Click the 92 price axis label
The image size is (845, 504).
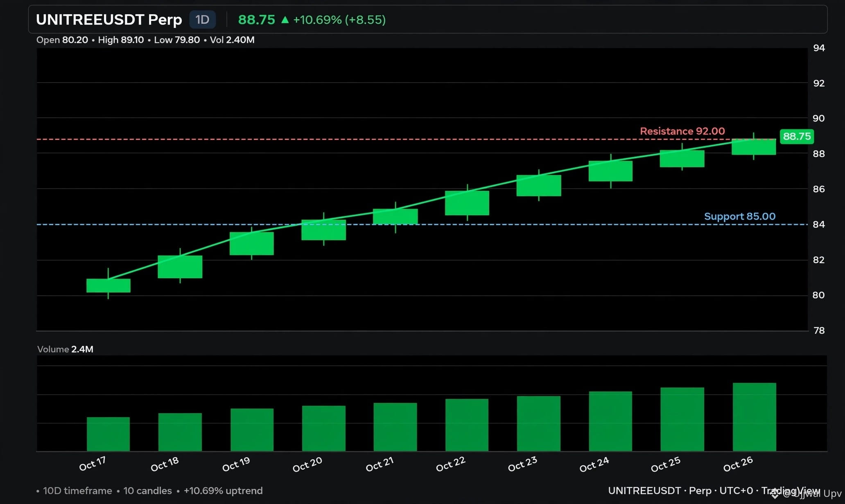coord(819,83)
